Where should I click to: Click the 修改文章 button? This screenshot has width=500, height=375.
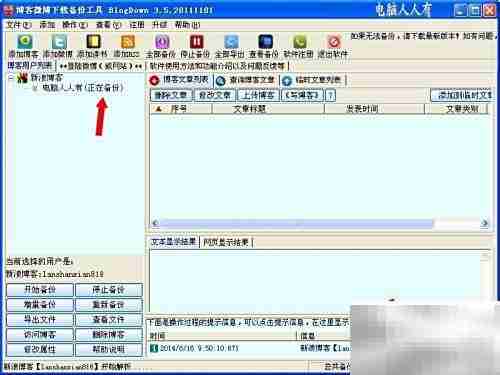pyautogui.click(x=215, y=95)
